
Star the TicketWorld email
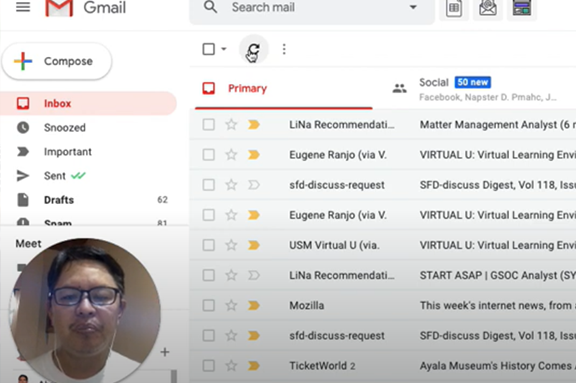[231, 365]
